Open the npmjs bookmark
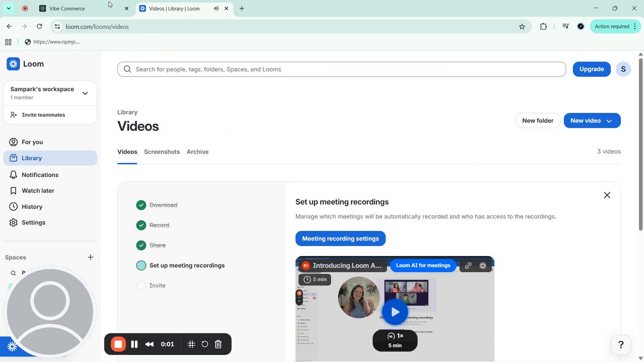The height and width of the screenshot is (362, 644). 52,42
